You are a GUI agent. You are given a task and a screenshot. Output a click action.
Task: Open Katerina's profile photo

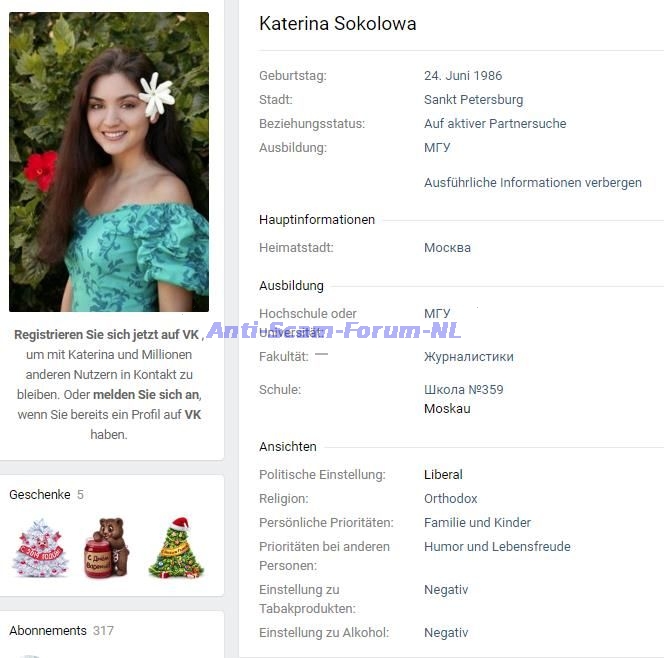pos(109,162)
